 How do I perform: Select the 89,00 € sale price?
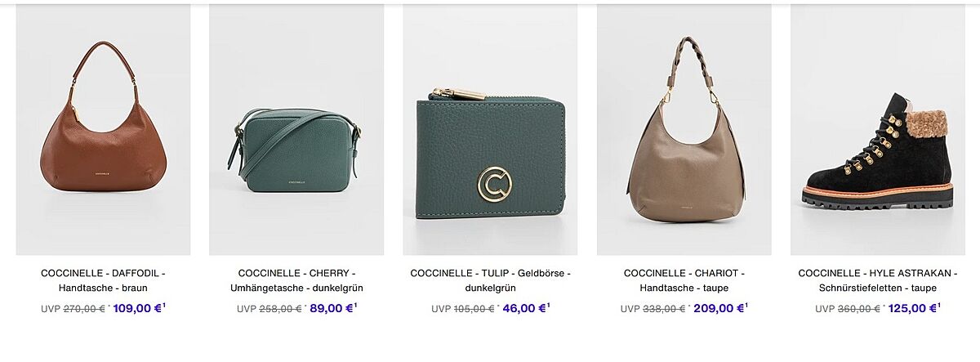[x=331, y=308]
